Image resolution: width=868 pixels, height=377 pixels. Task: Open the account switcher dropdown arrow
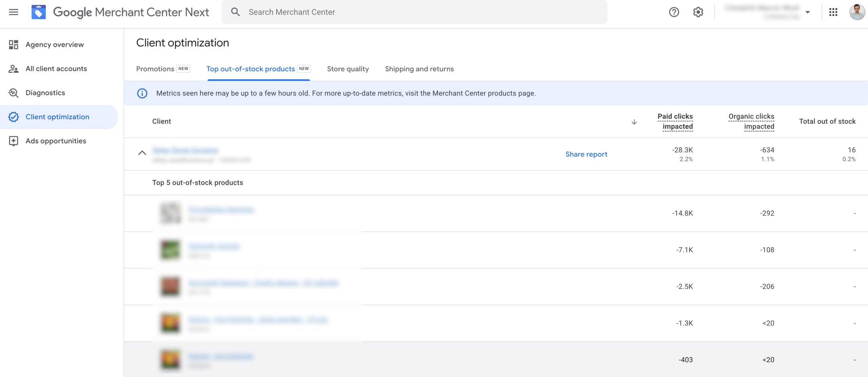pos(808,12)
